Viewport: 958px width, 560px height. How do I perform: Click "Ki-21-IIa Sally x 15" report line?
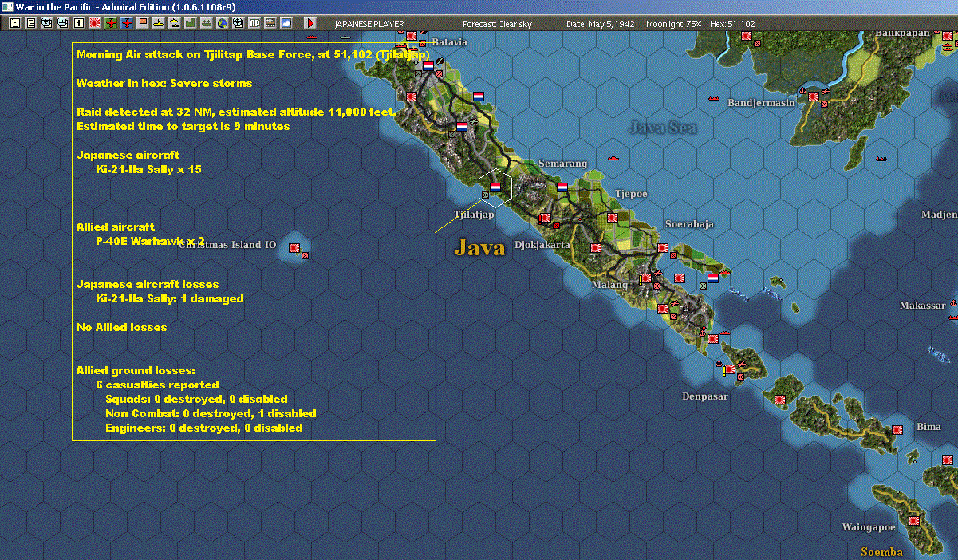(148, 169)
